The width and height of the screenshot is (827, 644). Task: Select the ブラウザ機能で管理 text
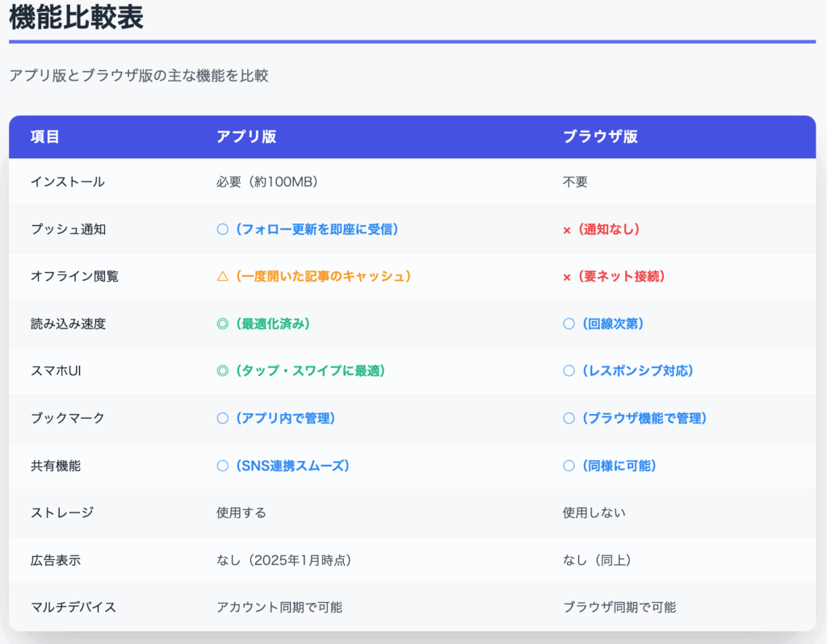(642, 418)
